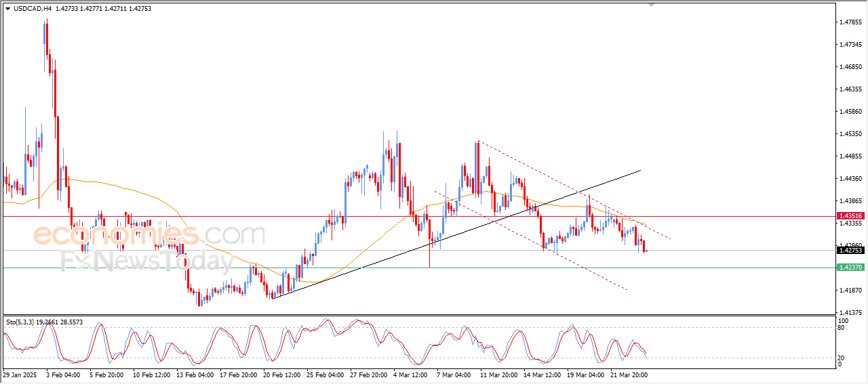Click the 11 Mar 20:00 time axis label
The image size is (868, 384).
[x=498, y=374]
